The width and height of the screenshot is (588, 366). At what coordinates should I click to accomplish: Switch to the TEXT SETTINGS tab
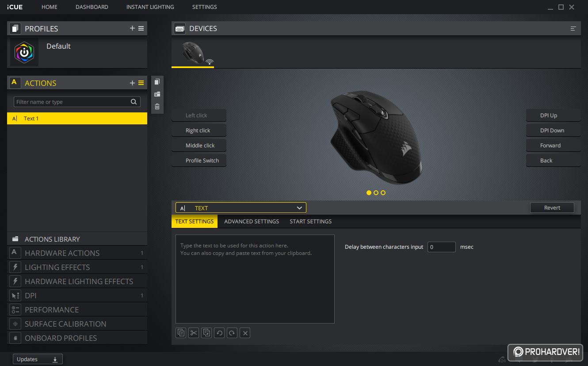195,221
